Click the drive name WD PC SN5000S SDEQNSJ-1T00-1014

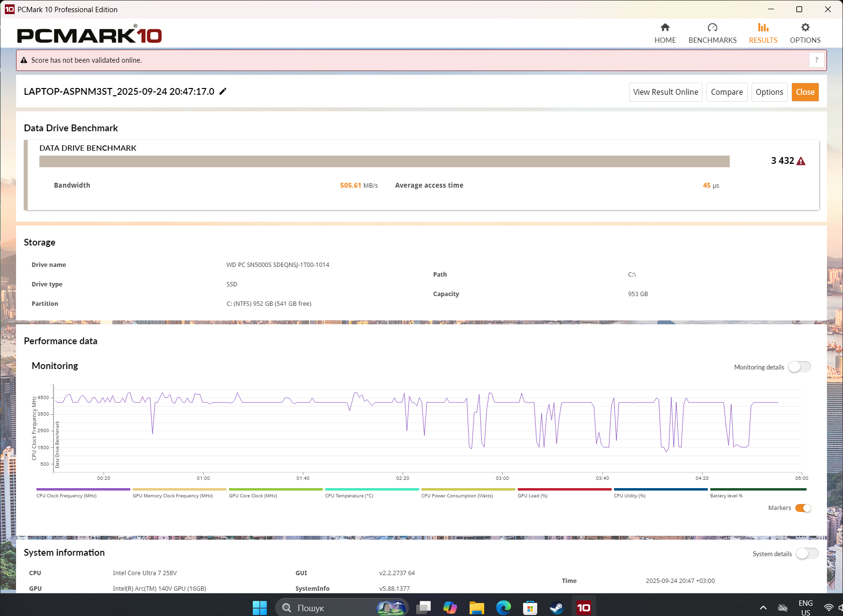(278, 265)
